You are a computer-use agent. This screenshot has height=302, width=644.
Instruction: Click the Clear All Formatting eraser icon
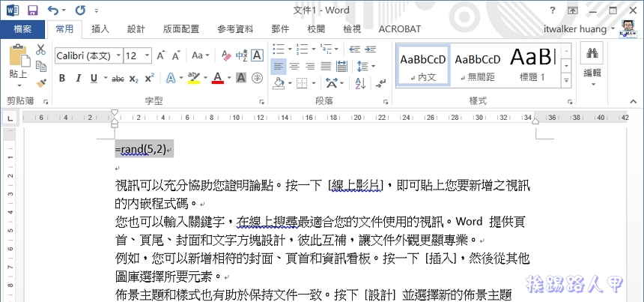tap(224, 55)
